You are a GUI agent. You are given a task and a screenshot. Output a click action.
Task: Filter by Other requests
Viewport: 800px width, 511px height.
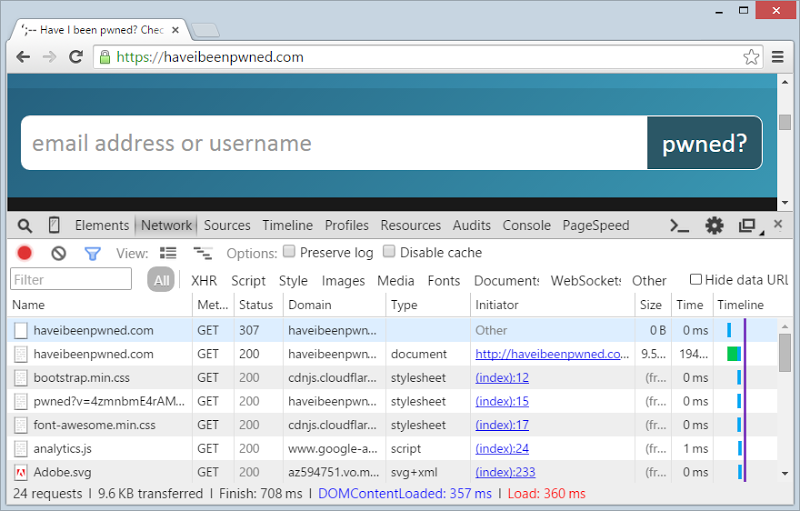click(649, 280)
